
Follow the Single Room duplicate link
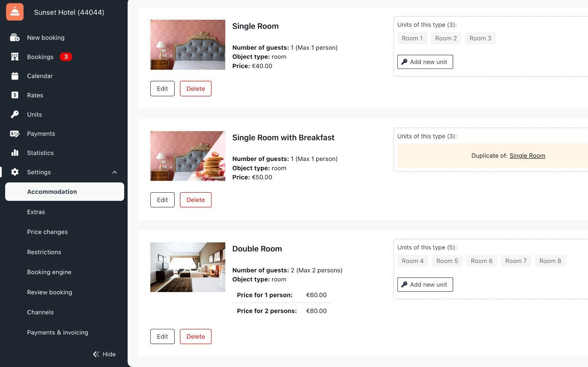527,156
